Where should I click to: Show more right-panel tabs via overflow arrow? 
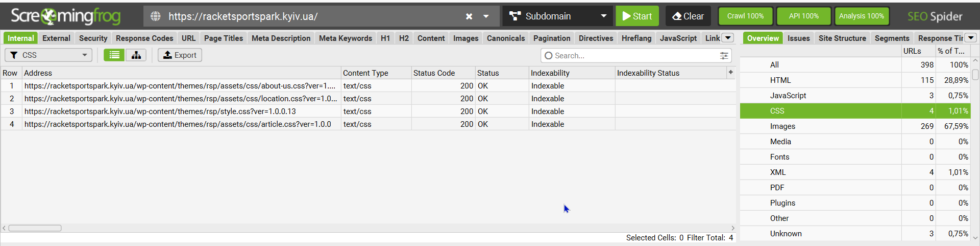click(971, 38)
